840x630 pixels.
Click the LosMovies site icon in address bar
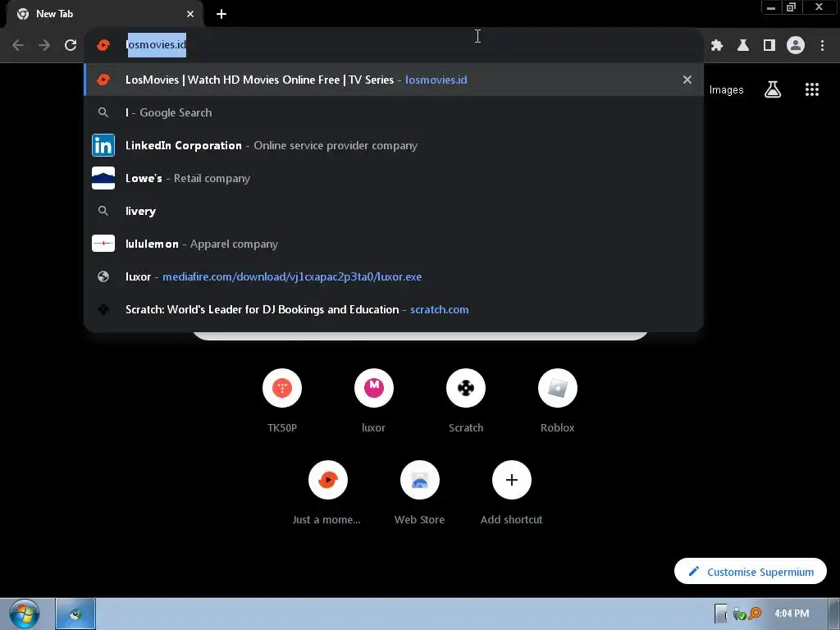(x=103, y=45)
